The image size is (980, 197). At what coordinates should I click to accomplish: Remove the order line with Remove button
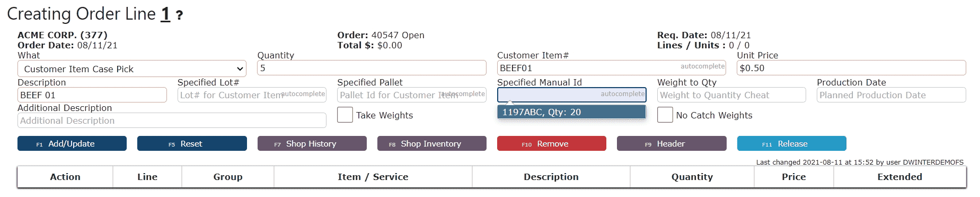click(552, 143)
